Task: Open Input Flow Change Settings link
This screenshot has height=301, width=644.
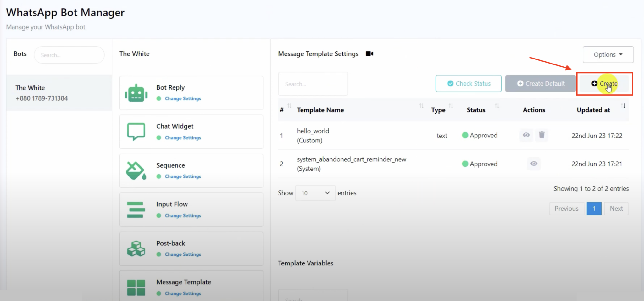Action: (x=183, y=216)
